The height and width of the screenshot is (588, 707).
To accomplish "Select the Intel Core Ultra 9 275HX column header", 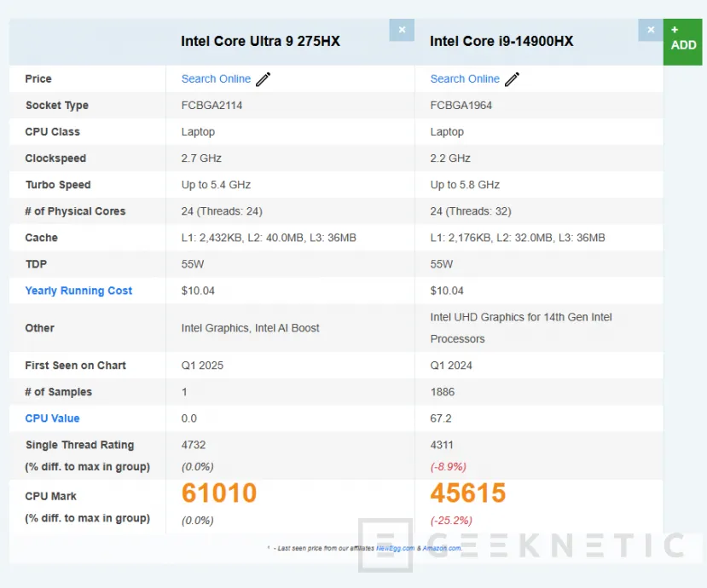I will pyautogui.click(x=263, y=40).
